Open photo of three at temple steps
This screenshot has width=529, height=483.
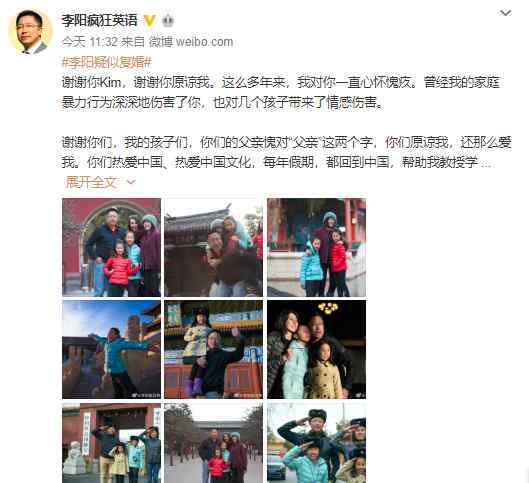316,247
